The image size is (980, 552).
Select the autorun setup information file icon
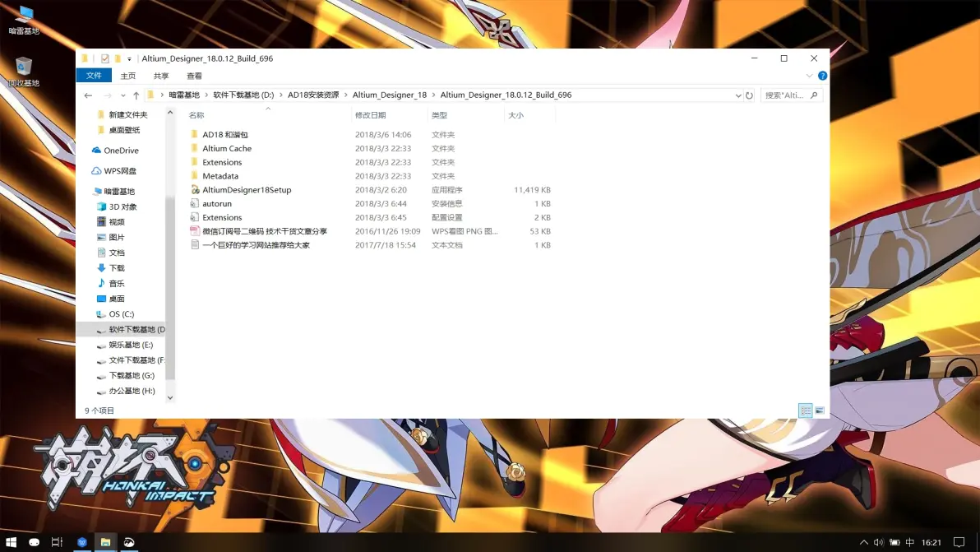(195, 203)
